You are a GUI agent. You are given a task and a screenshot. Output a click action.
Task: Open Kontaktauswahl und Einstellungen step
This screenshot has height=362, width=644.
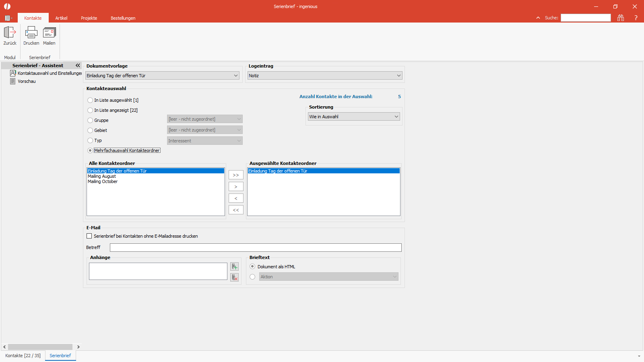pyautogui.click(x=50, y=73)
